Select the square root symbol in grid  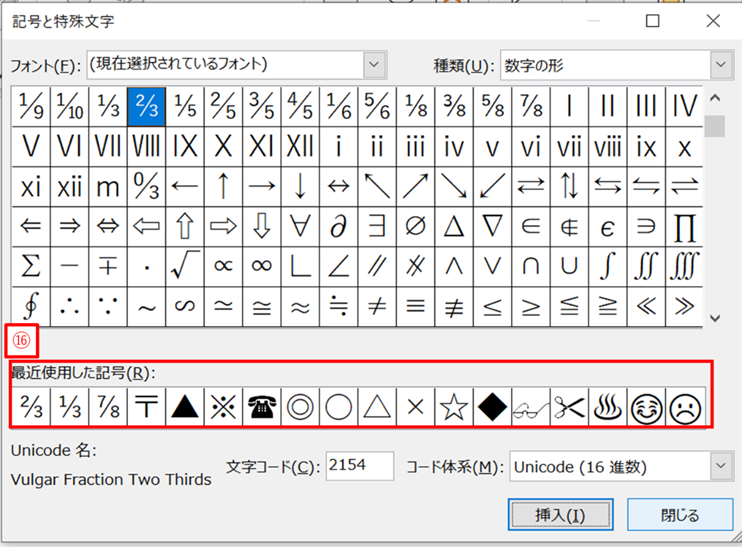point(185,266)
